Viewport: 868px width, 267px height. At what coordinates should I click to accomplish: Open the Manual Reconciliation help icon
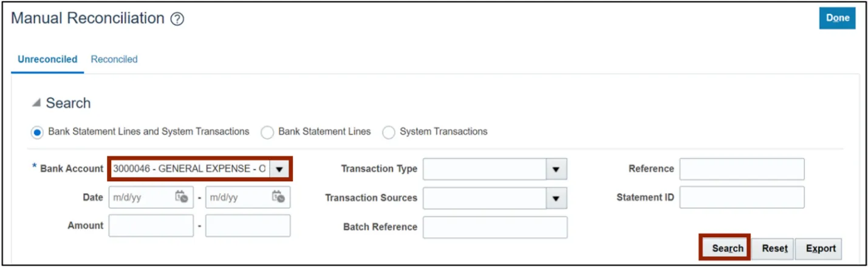pyautogui.click(x=177, y=19)
